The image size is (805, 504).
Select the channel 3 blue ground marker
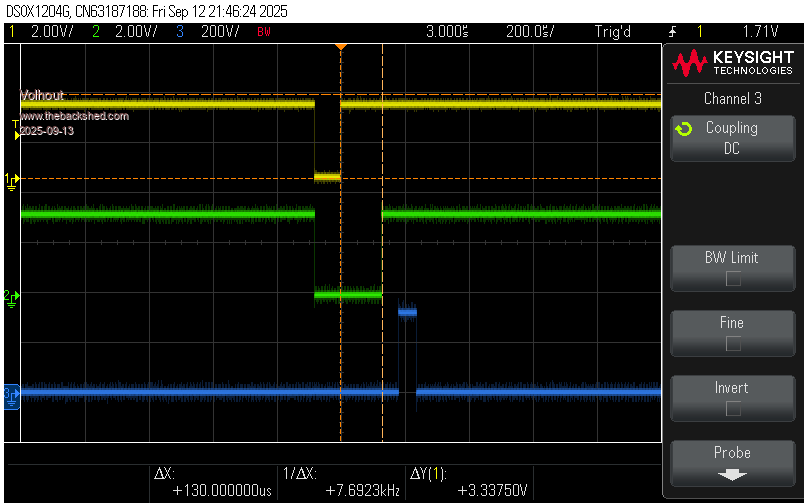pos(11,393)
